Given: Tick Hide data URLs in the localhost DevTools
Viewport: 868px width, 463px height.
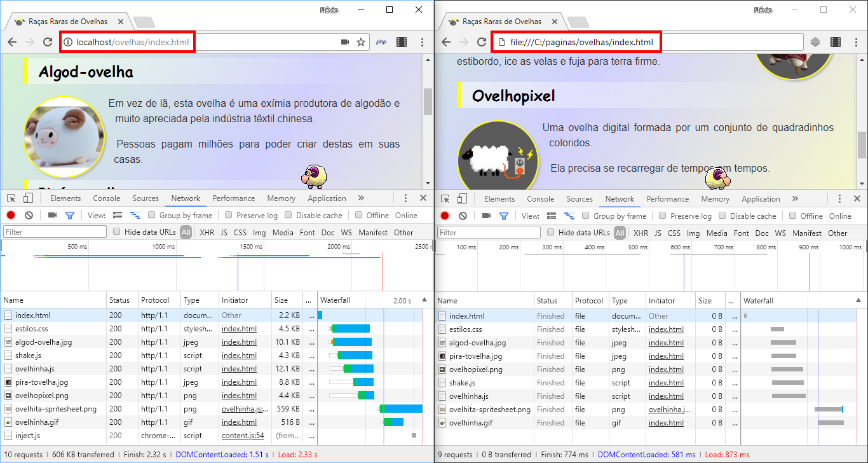Looking at the screenshot, I should [117, 232].
